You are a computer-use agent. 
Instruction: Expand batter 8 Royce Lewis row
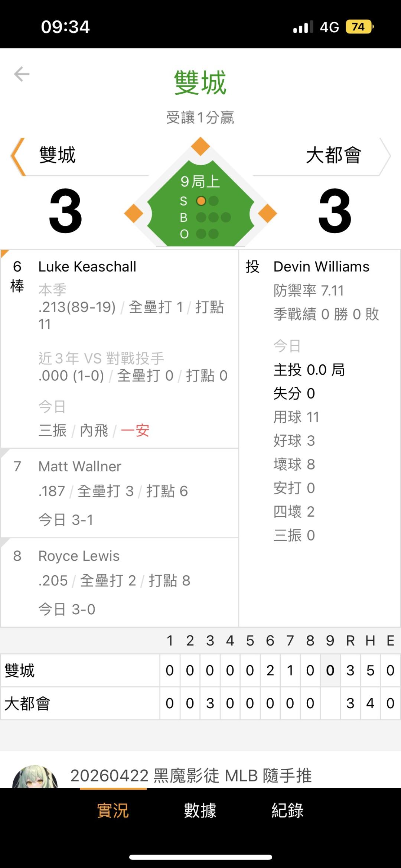(119, 582)
